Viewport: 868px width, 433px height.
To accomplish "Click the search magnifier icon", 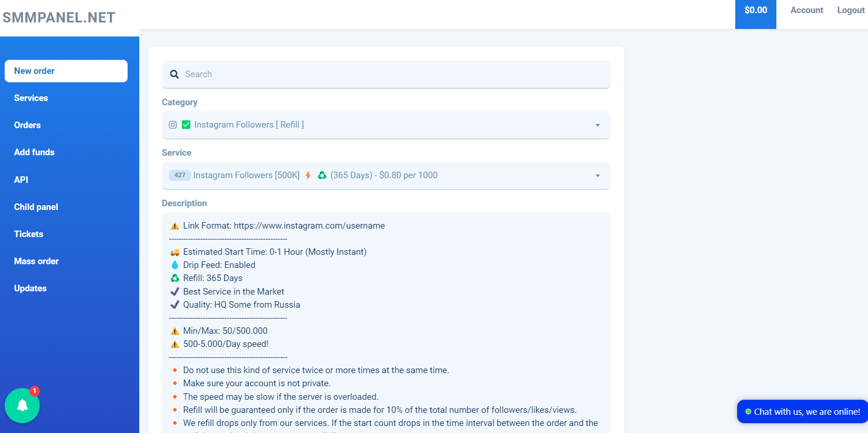I will [x=174, y=74].
